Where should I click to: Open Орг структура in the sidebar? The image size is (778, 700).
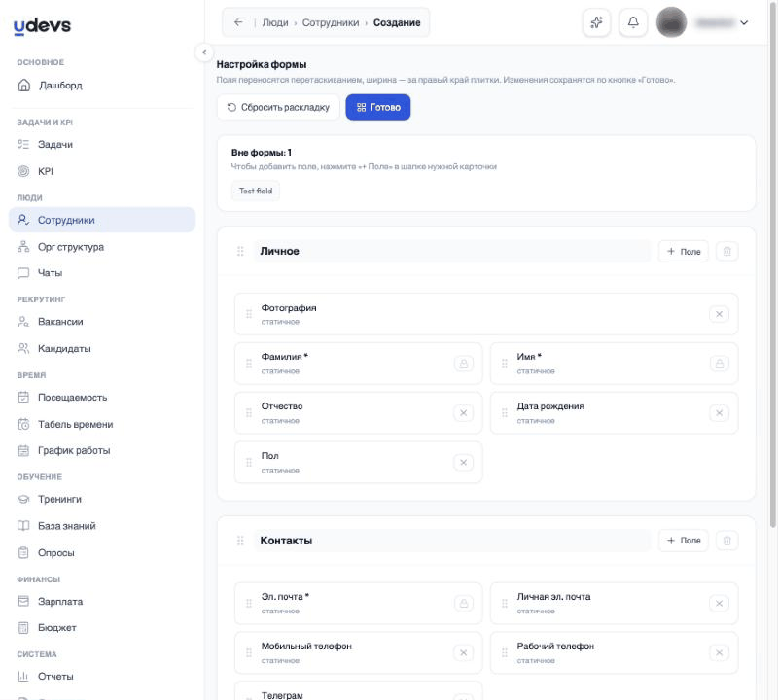(102, 247)
